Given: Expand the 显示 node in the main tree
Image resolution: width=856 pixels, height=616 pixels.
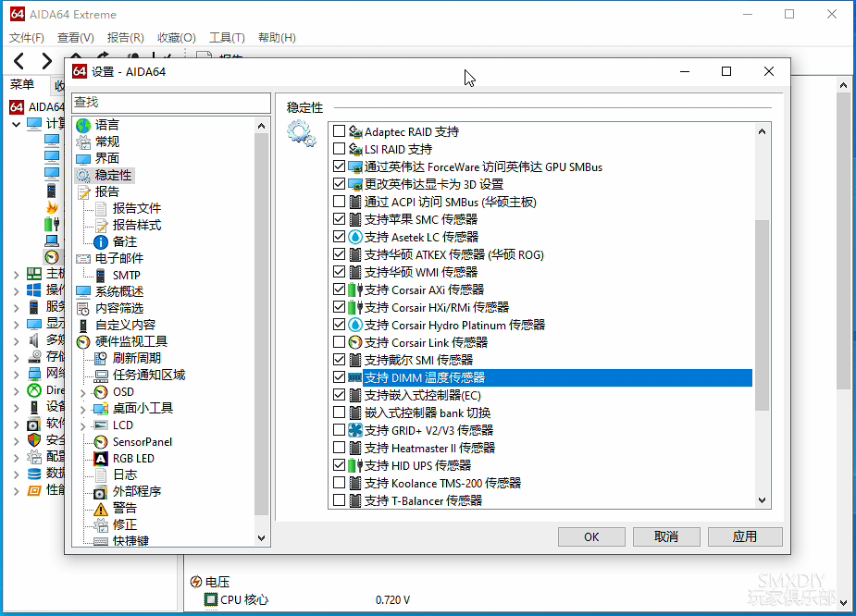Looking at the screenshot, I should (x=17, y=324).
